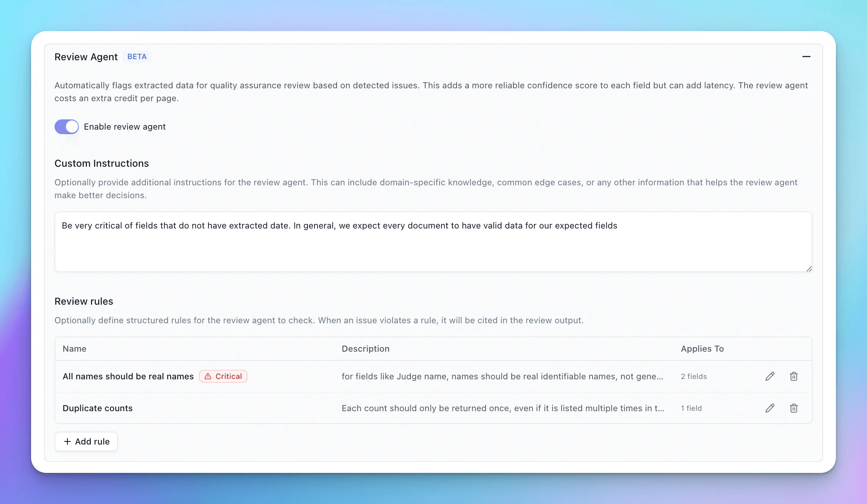Delete the All names should be real names rule
This screenshot has width=867, height=504.
tap(793, 376)
